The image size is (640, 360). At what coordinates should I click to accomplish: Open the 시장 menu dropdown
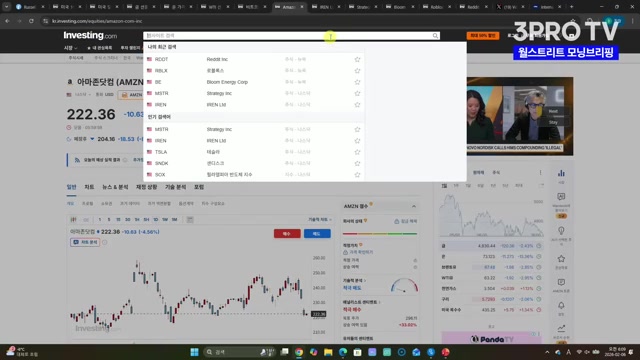[x=70, y=48]
